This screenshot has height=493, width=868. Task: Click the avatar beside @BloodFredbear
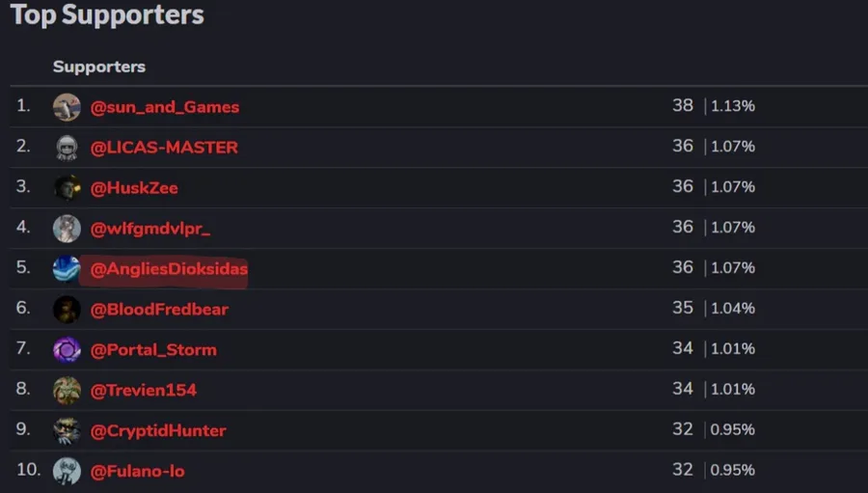67,310
